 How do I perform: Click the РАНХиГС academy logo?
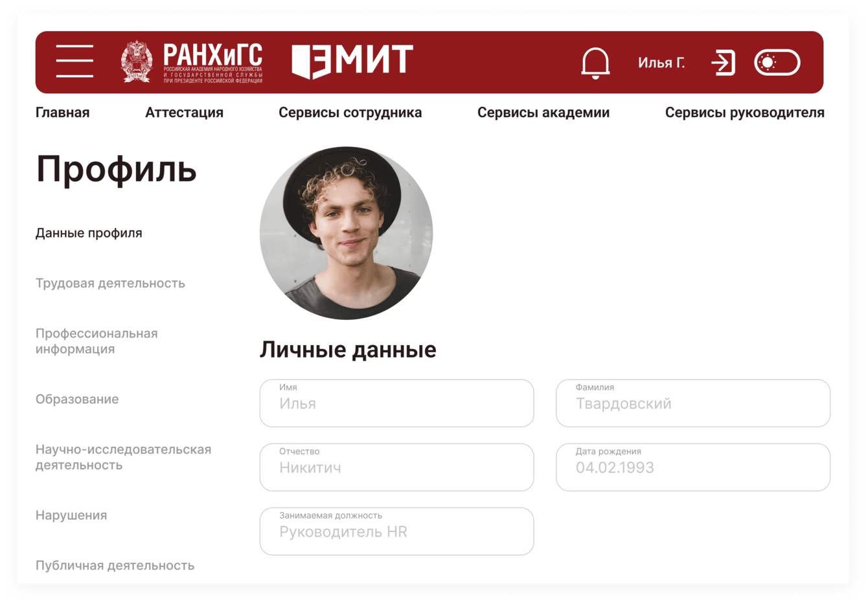click(x=192, y=62)
